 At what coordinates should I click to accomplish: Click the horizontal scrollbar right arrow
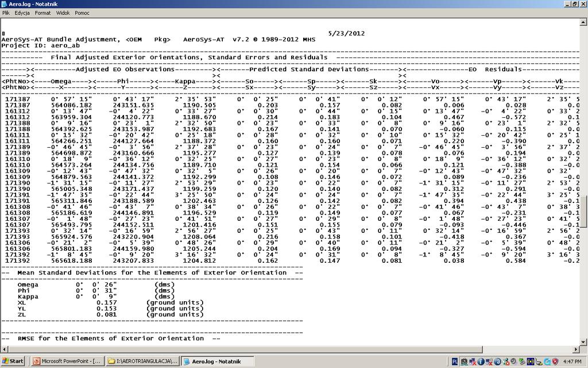coord(577,349)
